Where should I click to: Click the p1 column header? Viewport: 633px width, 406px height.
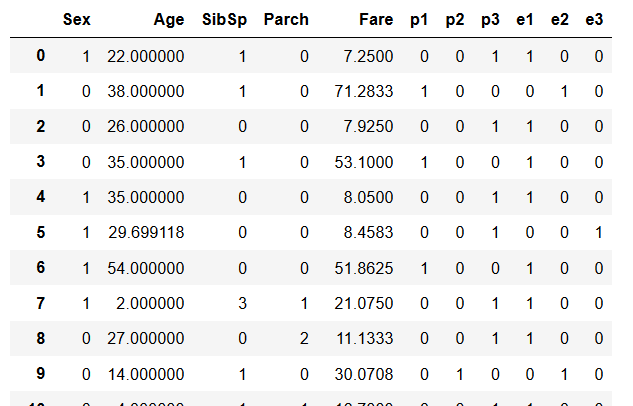(x=419, y=19)
